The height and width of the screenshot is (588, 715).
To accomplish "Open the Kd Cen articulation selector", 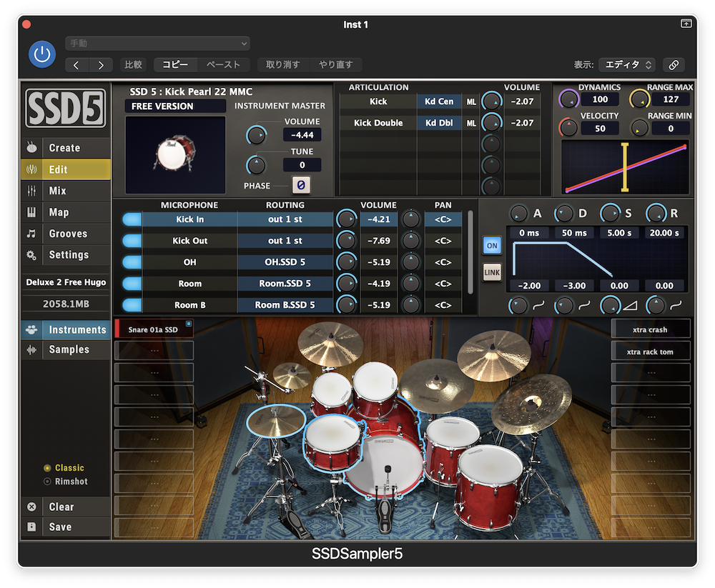I will 439,101.
